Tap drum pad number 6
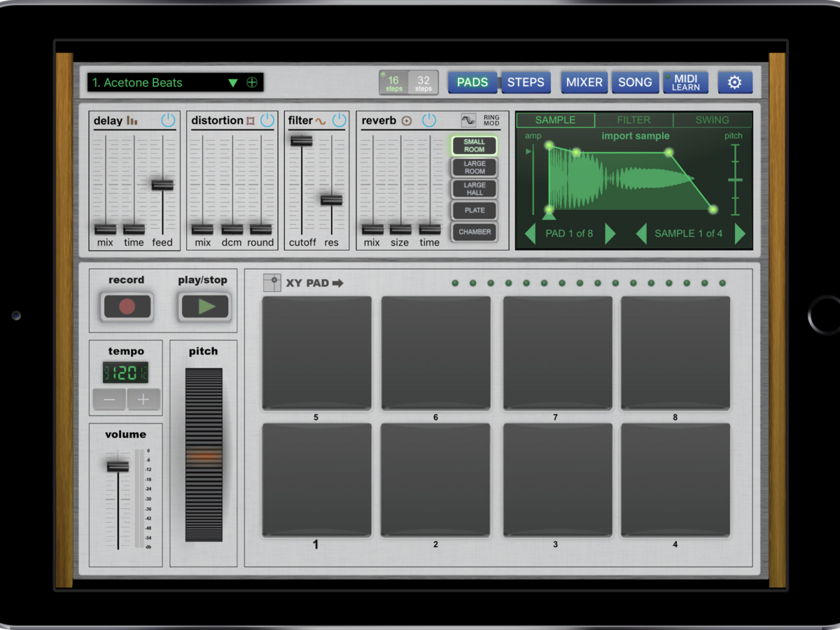Viewport: 840px width, 630px height. pos(435,353)
